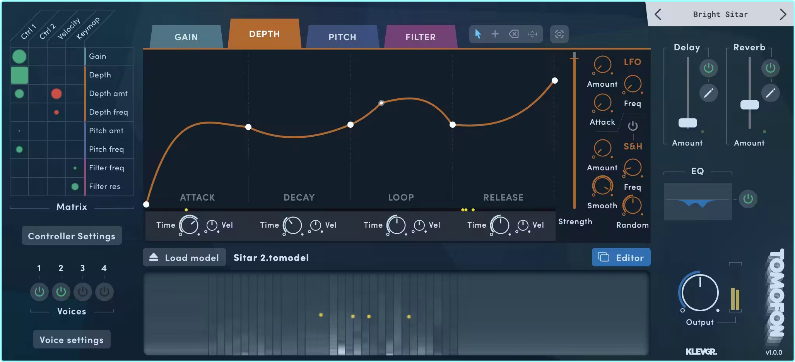The image size is (795, 362).
Task: Click the Delay Amount slider handle
Action: point(688,123)
